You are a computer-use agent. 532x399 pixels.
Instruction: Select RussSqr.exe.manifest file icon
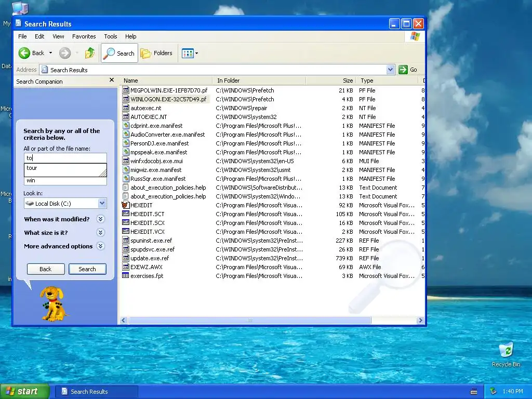click(x=126, y=179)
